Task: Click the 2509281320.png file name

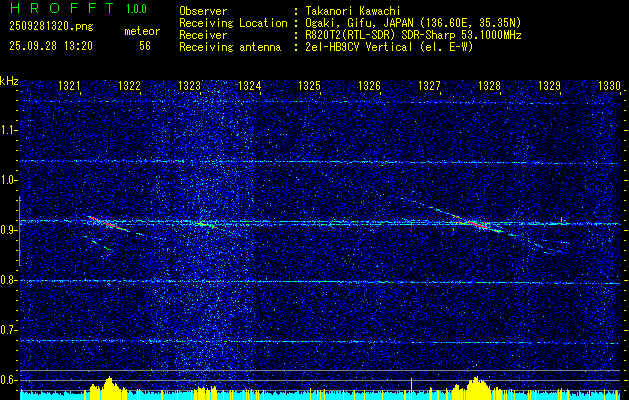Action: click(x=51, y=27)
